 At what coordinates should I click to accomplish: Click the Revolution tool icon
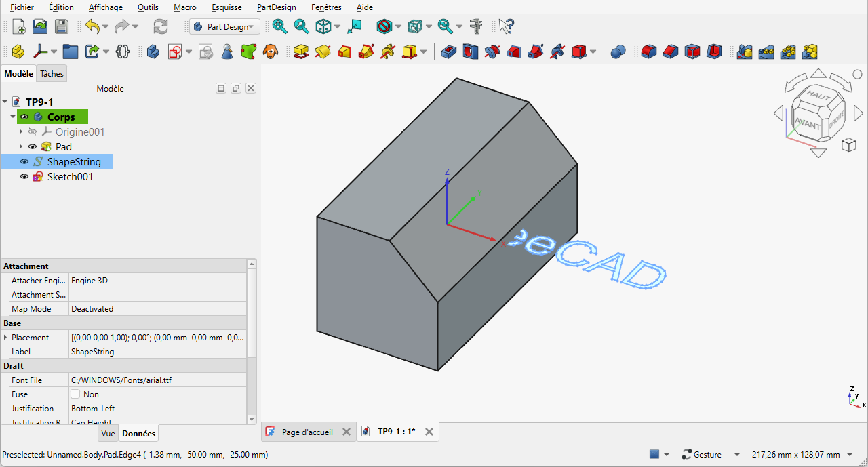[x=323, y=52]
